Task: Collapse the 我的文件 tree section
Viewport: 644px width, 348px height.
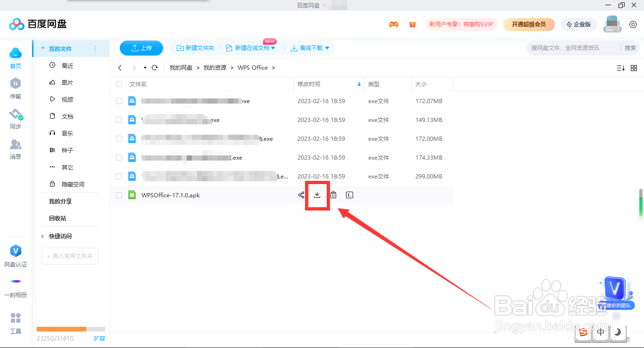Action: [43, 49]
